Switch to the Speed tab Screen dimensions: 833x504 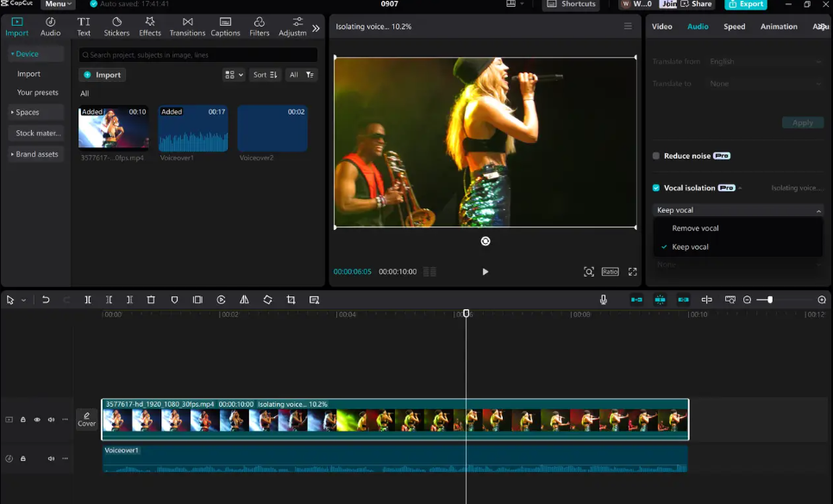click(734, 26)
